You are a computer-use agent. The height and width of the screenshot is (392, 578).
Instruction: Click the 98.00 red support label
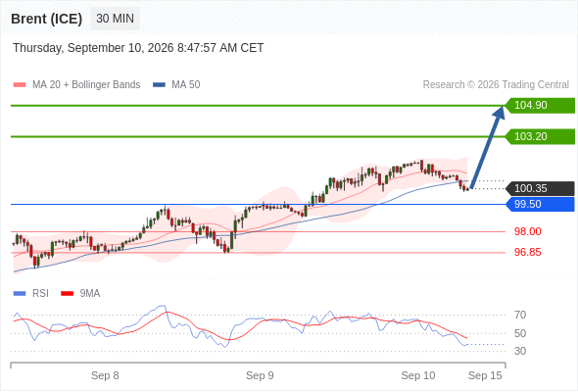[x=527, y=231]
